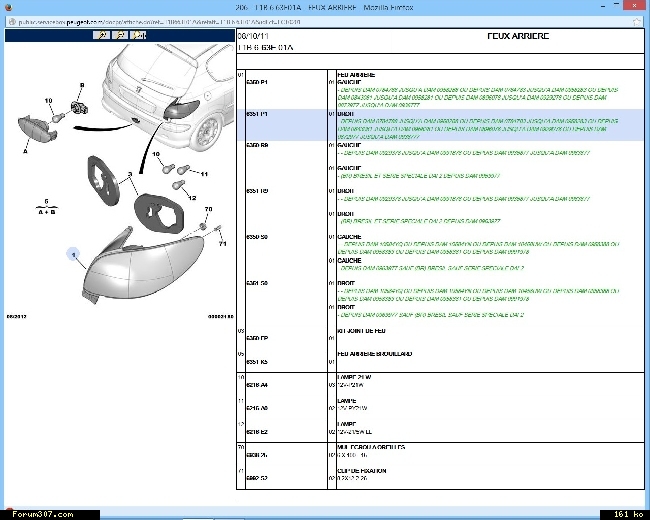Select the highlighted callout number 1 in the diagram
Screen dimensions: 650x520
point(73,254)
